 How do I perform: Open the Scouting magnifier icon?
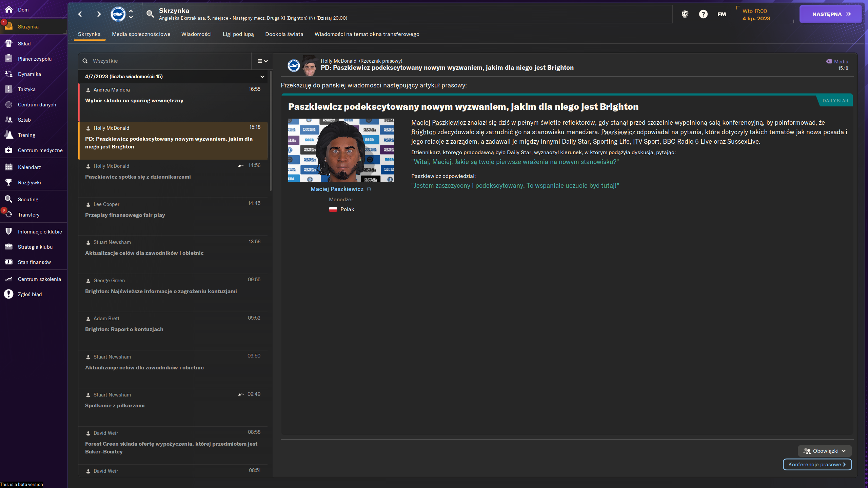point(9,199)
